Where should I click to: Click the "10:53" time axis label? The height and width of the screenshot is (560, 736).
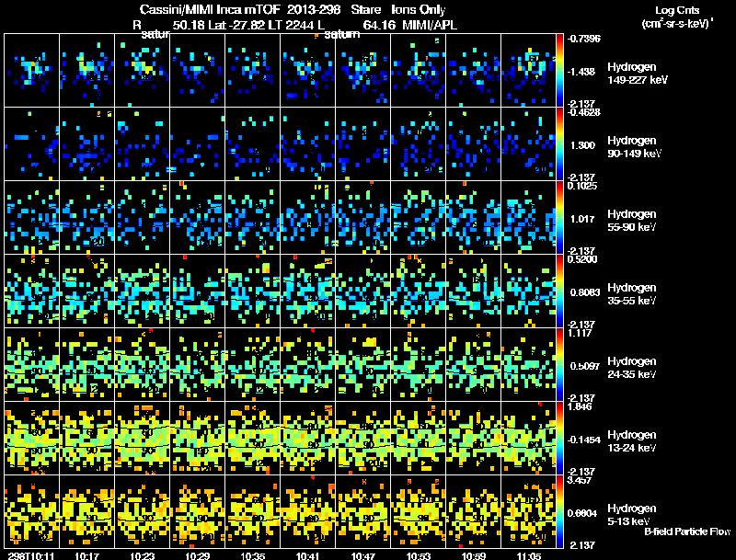coord(419,555)
